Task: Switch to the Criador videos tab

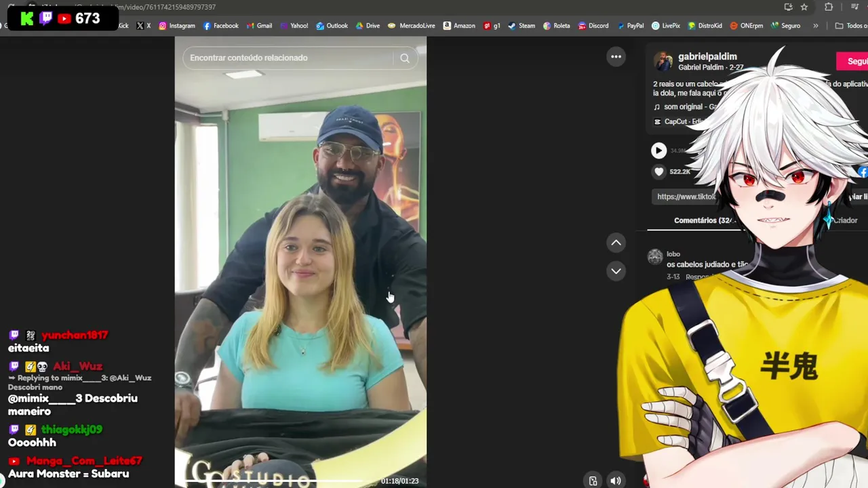Action: 844,220
